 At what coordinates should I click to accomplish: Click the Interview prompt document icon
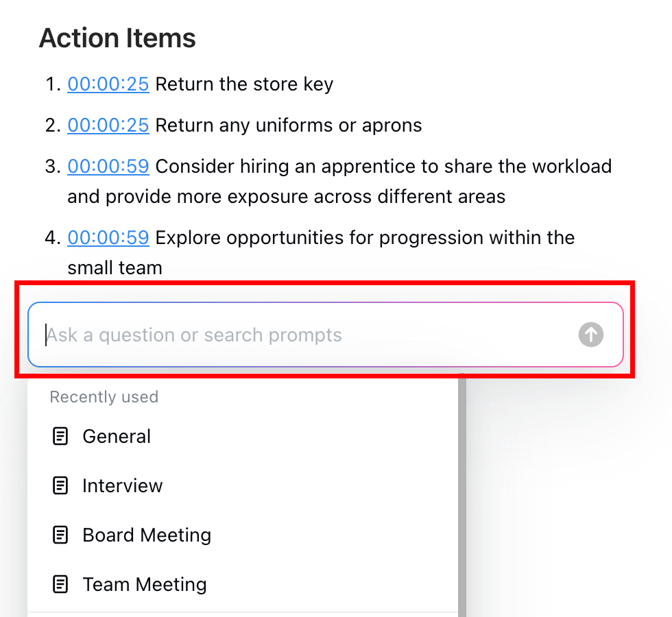pos(60,486)
